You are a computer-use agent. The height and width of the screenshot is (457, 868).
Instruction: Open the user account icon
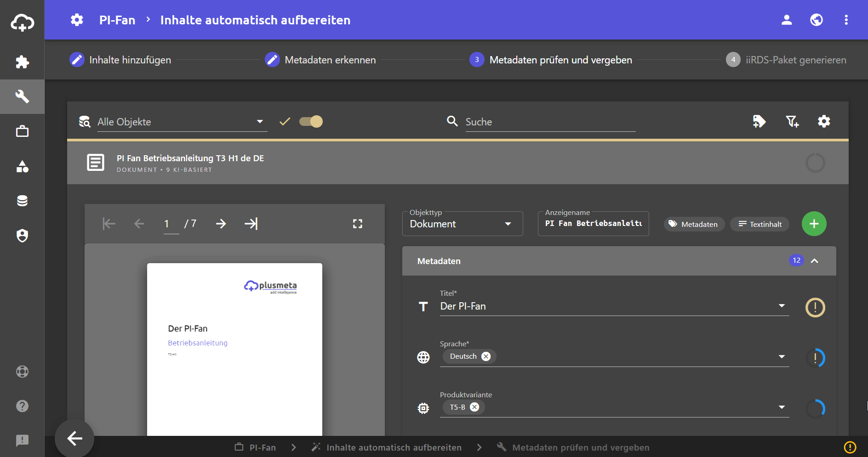click(x=787, y=20)
